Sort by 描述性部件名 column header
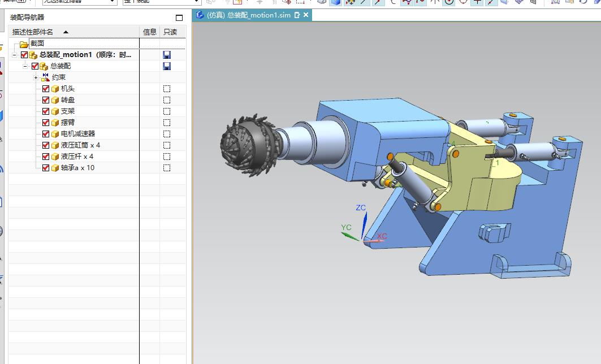 coord(74,32)
